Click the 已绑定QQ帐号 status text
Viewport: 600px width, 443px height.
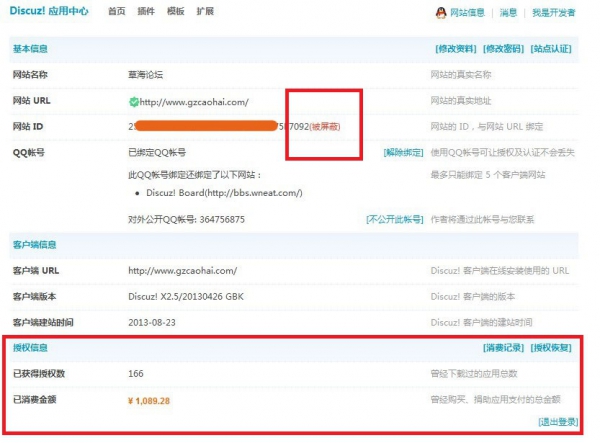click(157, 153)
